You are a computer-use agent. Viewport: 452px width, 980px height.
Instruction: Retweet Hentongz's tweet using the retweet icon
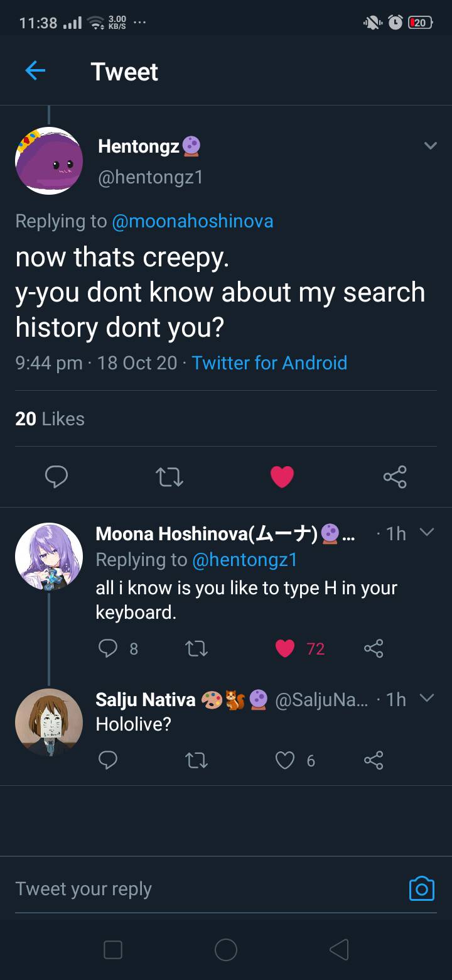tap(169, 477)
